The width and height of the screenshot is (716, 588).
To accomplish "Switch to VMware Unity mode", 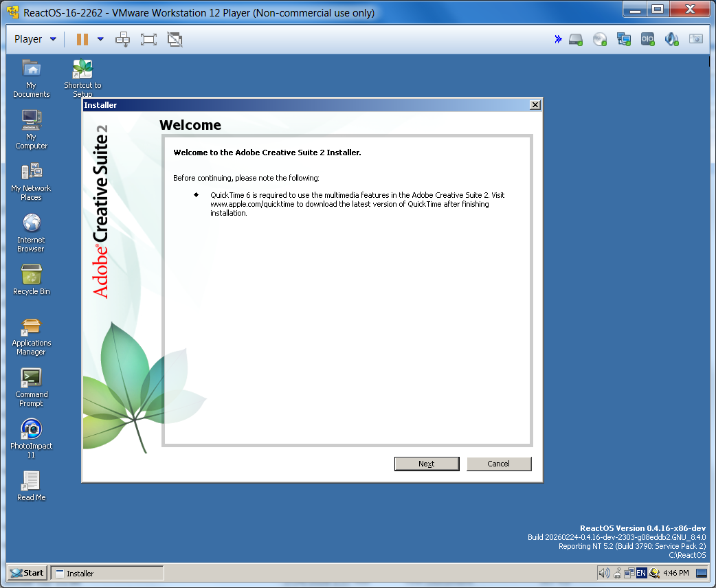I will (175, 39).
